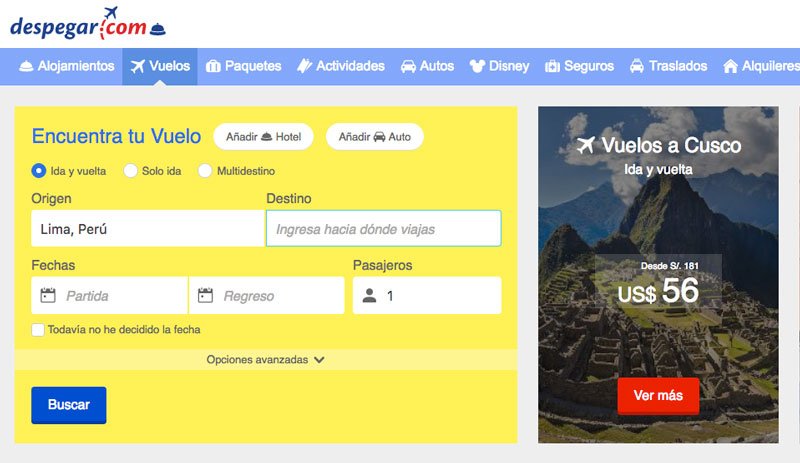The height and width of the screenshot is (463, 800).
Task: Click the Desde S/. 181 text
Action: 669,266
